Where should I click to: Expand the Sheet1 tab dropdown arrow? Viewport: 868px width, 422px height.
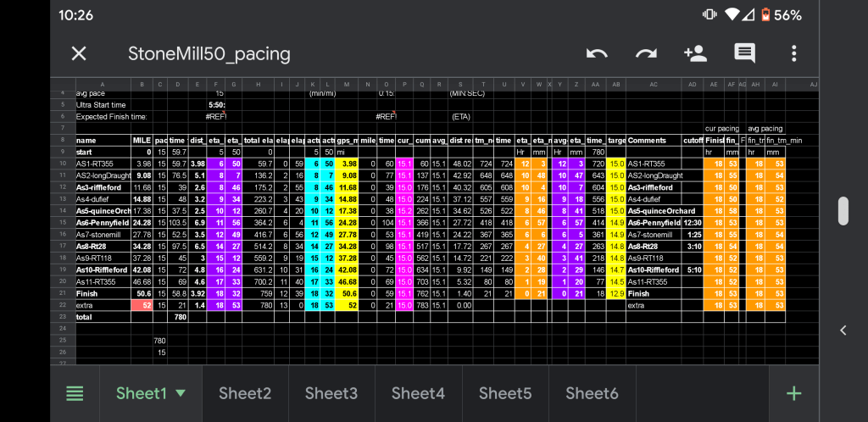point(180,393)
